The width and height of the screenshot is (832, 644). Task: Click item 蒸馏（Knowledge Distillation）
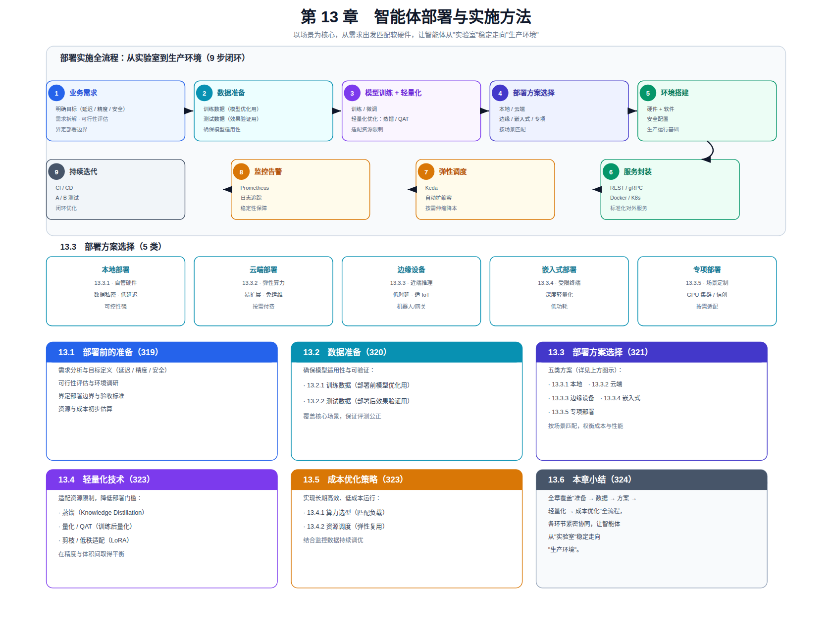102,513
